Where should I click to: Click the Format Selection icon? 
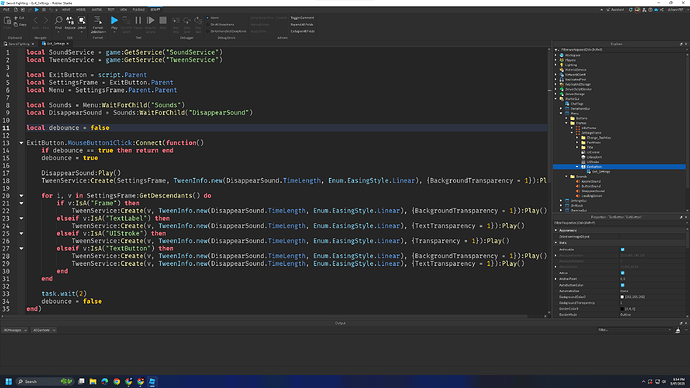98,20
